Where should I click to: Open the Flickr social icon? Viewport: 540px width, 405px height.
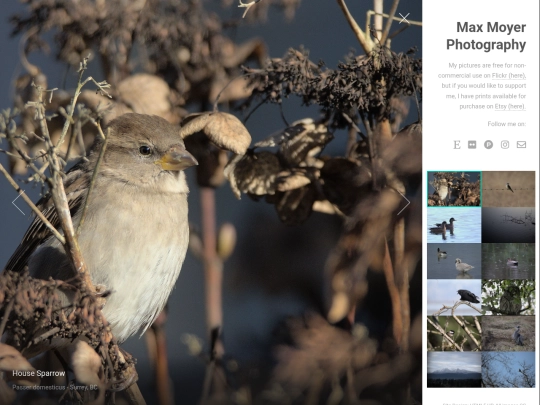click(472, 145)
